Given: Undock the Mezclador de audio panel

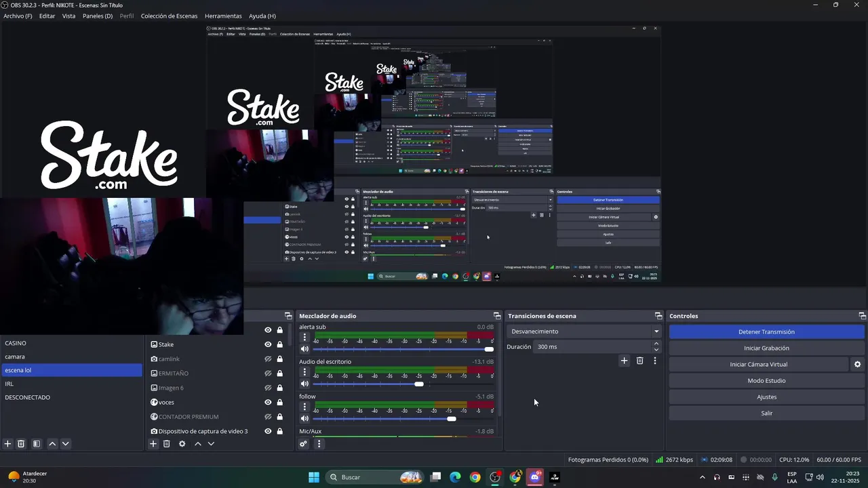Looking at the screenshot, I should coord(496,316).
